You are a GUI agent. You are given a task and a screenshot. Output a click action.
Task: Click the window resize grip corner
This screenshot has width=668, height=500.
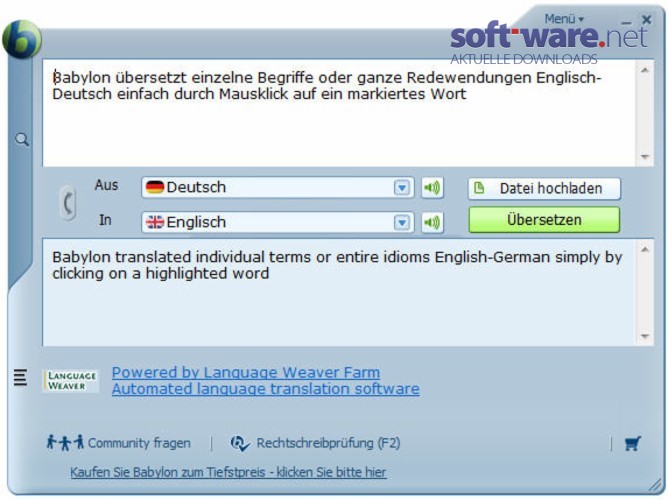[655, 485]
